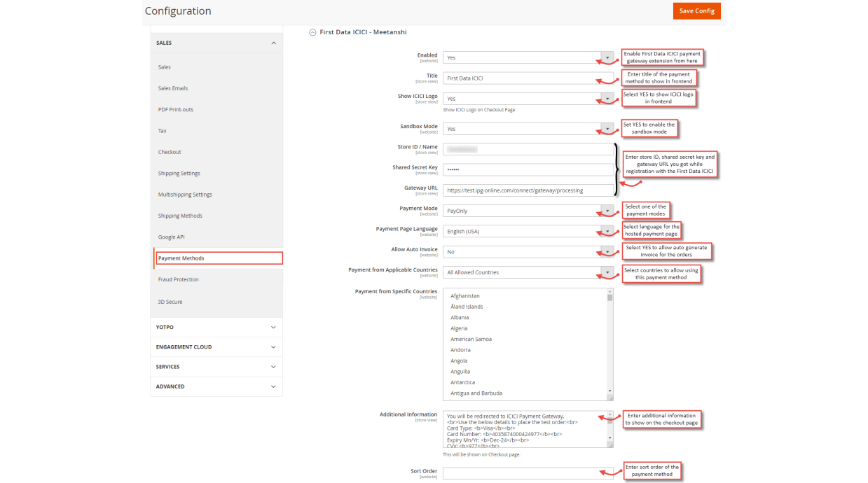Click the Shared Secret Key field
Screen dimensions: 868x483
[x=528, y=170]
